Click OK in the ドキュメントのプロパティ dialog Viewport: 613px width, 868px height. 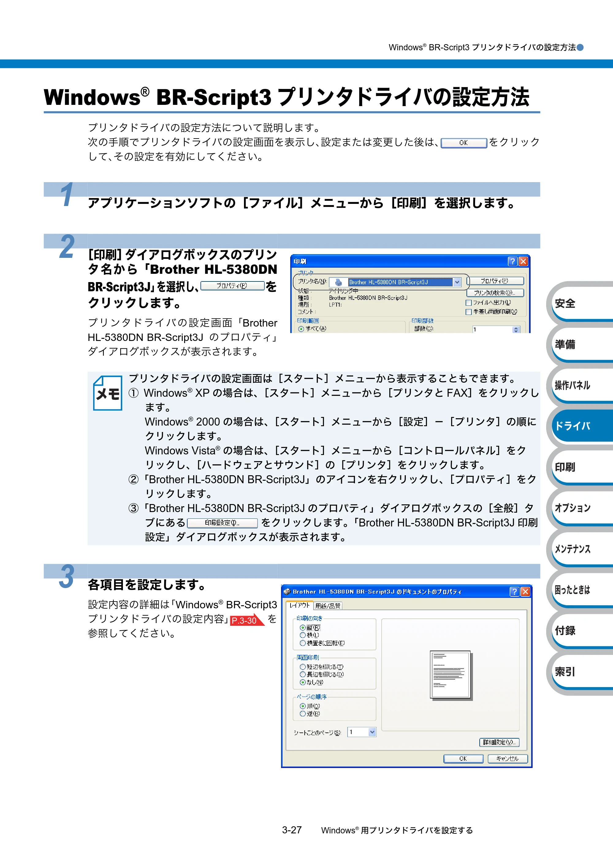(x=463, y=758)
